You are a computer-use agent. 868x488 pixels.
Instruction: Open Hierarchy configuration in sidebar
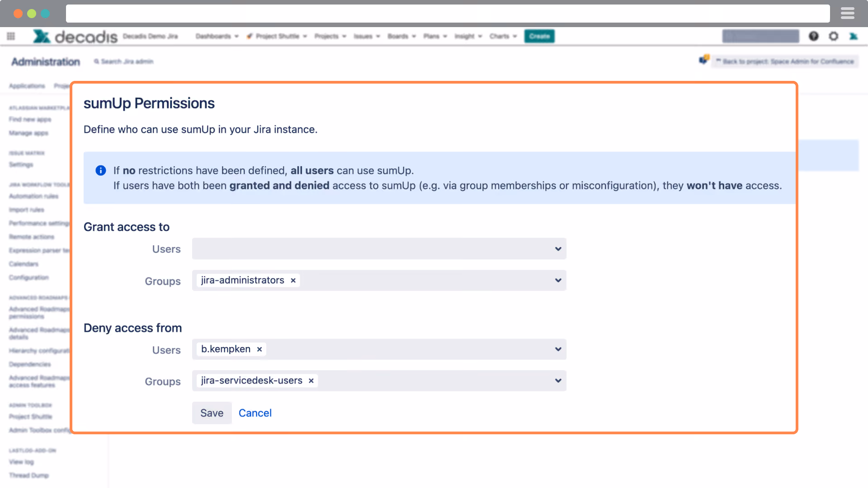tap(39, 351)
